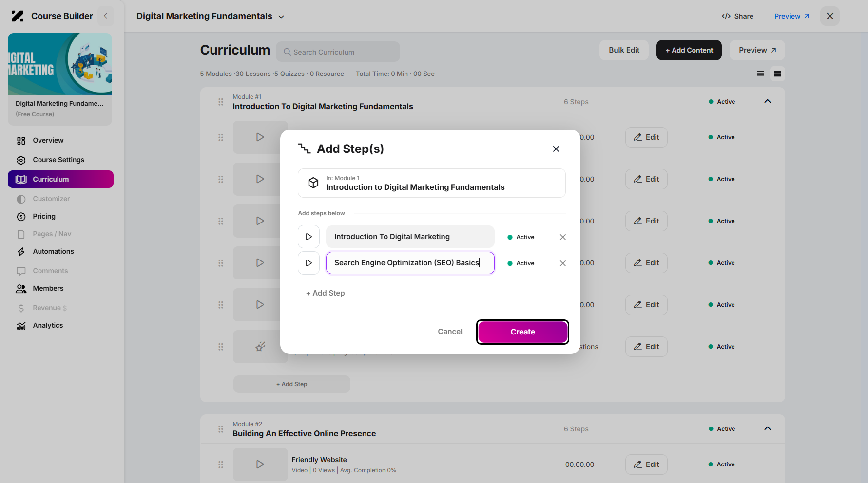This screenshot has width=868, height=483.
Task: Toggle Active status for SEO Basics step
Action: pos(521,263)
